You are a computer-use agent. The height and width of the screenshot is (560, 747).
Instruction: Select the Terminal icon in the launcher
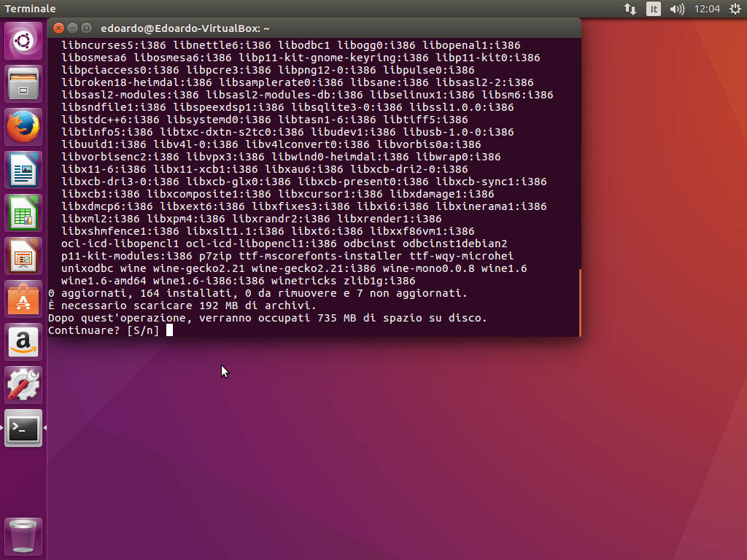[23, 428]
